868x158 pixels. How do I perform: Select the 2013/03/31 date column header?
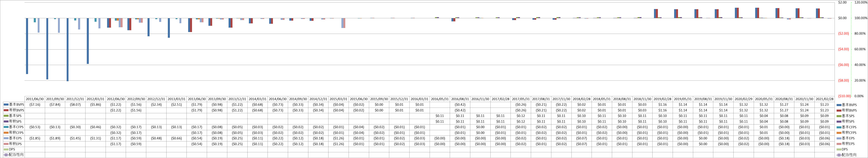pos(177,99)
